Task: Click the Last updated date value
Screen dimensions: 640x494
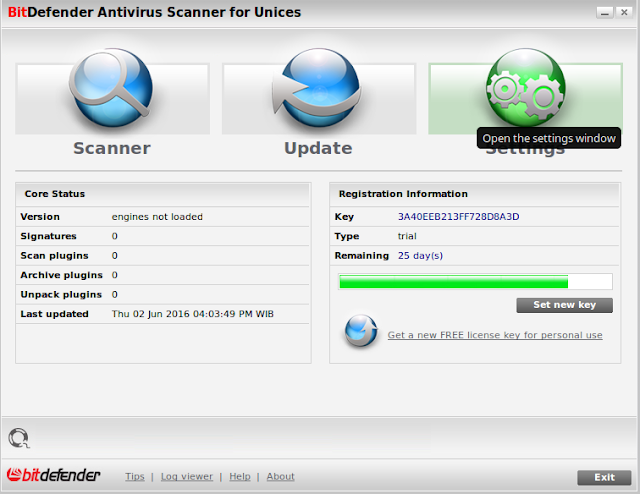Action: 193,314
